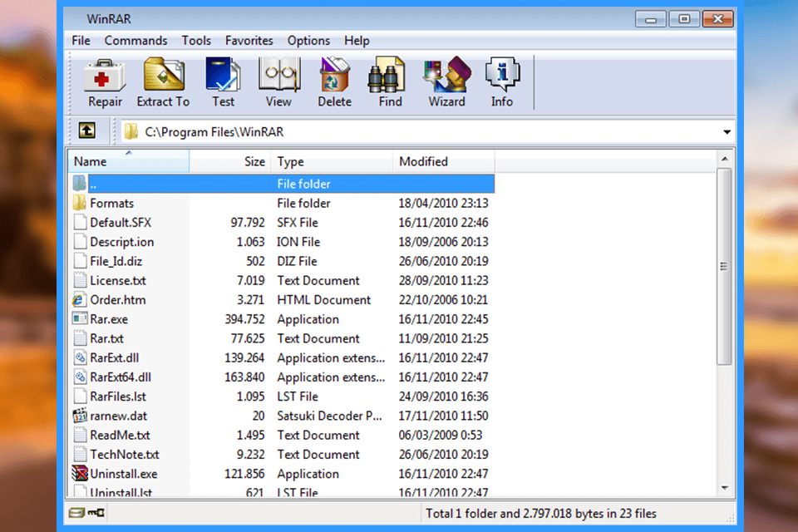Image resolution: width=798 pixels, height=532 pixels.
Task: Click the key password icon in status bar
Action: (x=96, y=513)
